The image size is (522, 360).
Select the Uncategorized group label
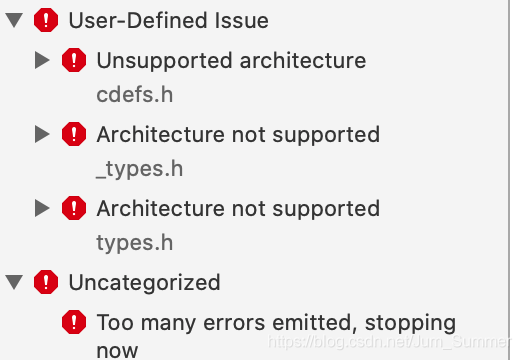(144, 283)
